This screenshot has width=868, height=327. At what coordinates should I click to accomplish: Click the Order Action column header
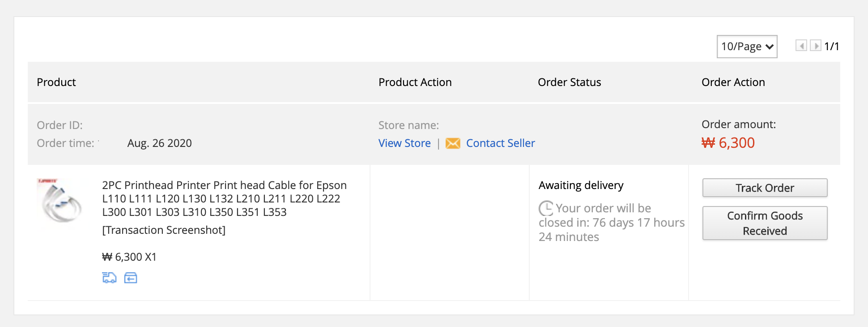click(733, 82)
